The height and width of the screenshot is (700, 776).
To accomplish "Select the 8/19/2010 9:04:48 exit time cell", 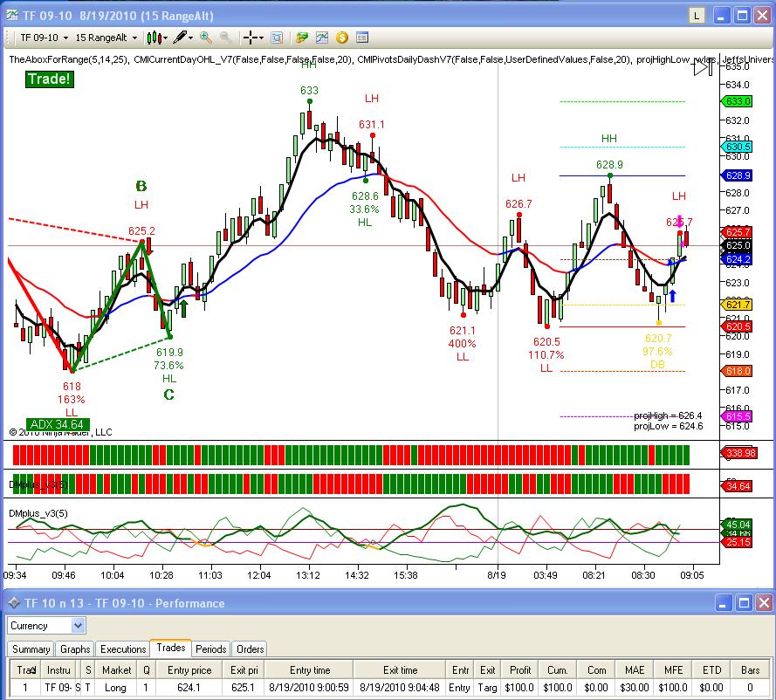I will click(x=400, y=688).
